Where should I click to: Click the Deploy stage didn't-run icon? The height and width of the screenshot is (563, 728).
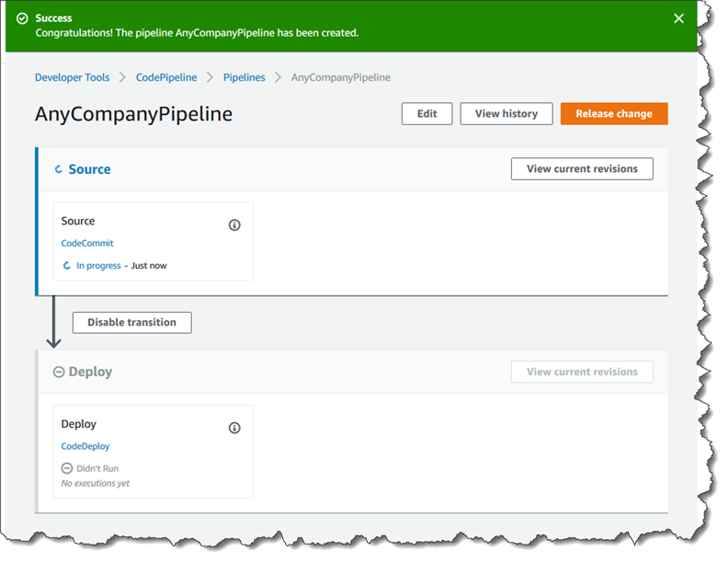pyautogui.click(x=59, y=373)
